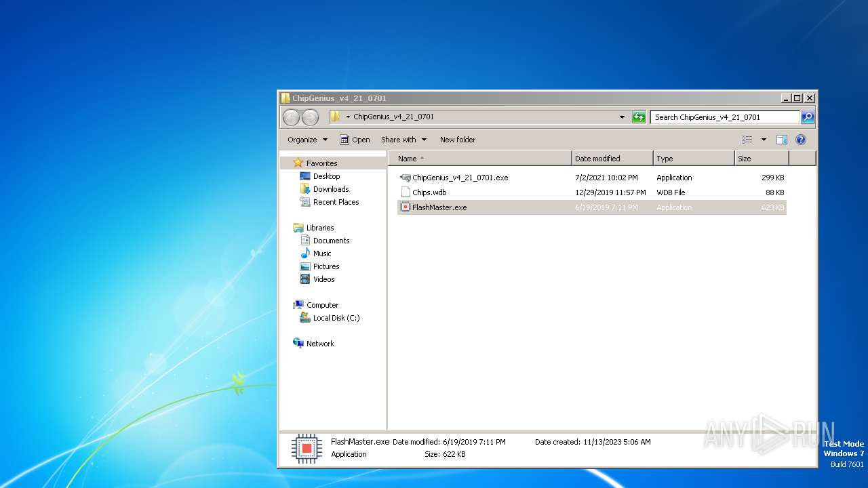Click the Search ChipGenius_v4_21_0701 input field
Image resolution: width=868 pixels, height=488 pixels.
coord(725,117)
